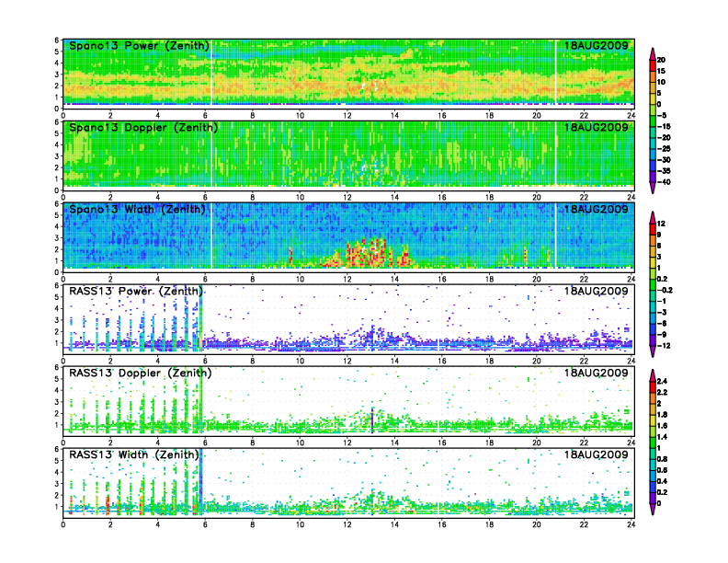Click the '15' label on the top colorbar

point(661,71)
